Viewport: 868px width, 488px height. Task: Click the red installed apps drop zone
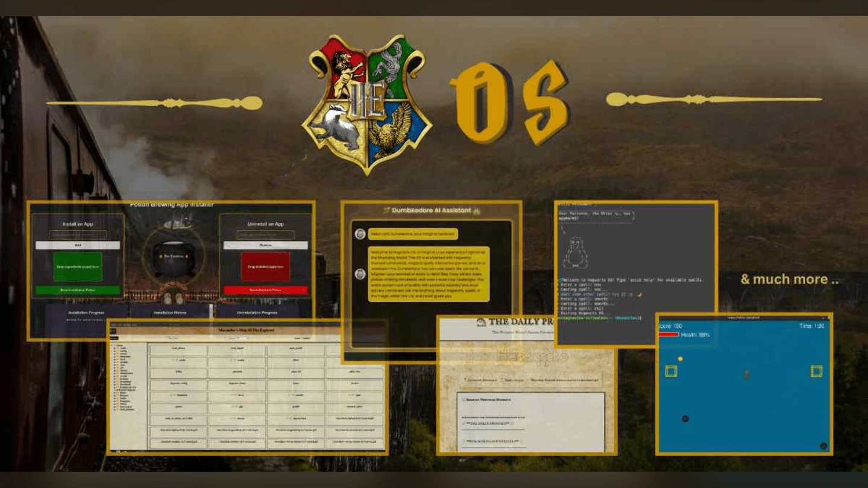(266, 266)
